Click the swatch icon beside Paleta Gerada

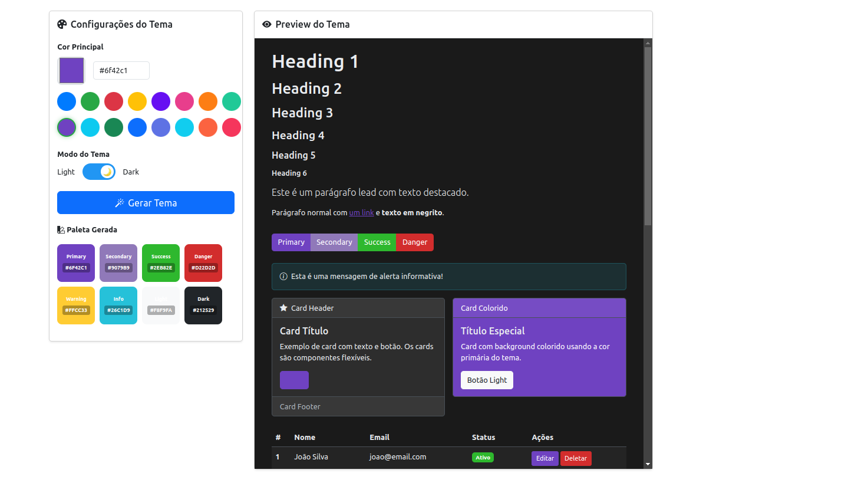pos(61,230)
